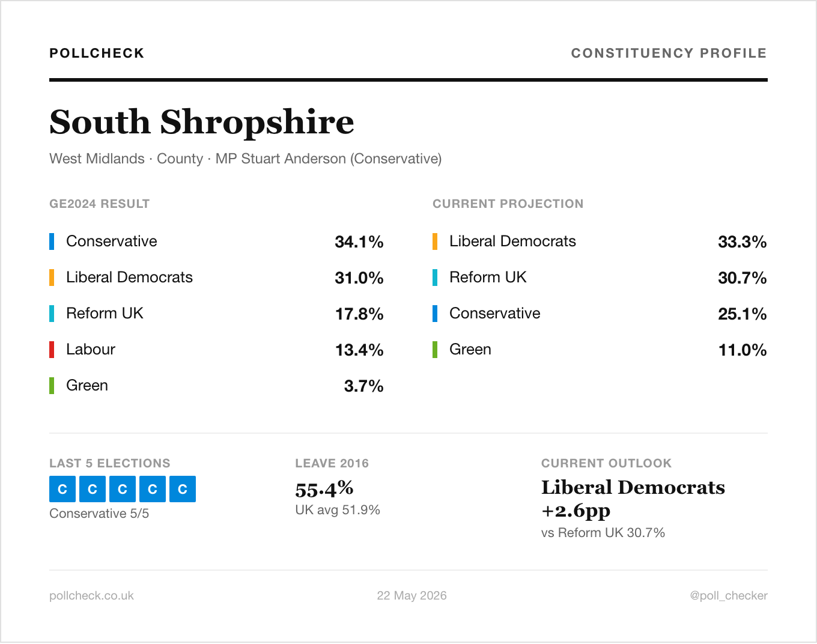Click the Liberal Democrats +2.6pp outlook
This screenshot has width=817, height=644.
pyautogui.click(x=633, y=499)
